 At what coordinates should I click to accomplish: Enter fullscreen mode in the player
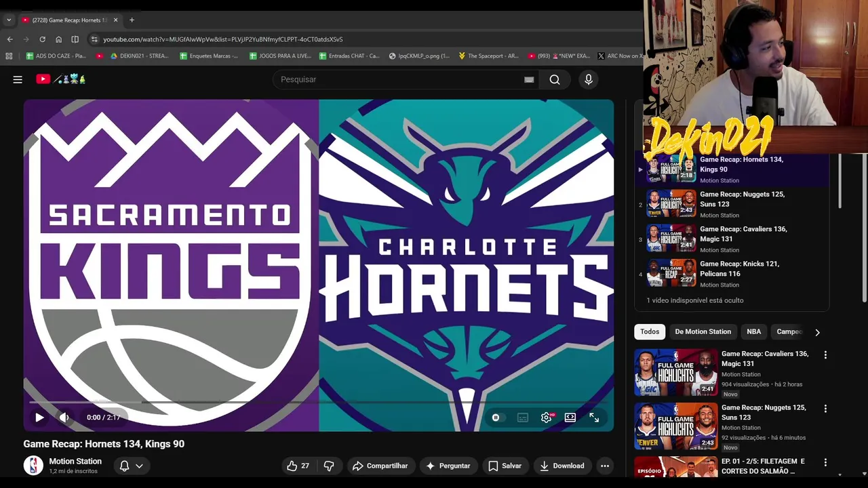tap(594, 418)
